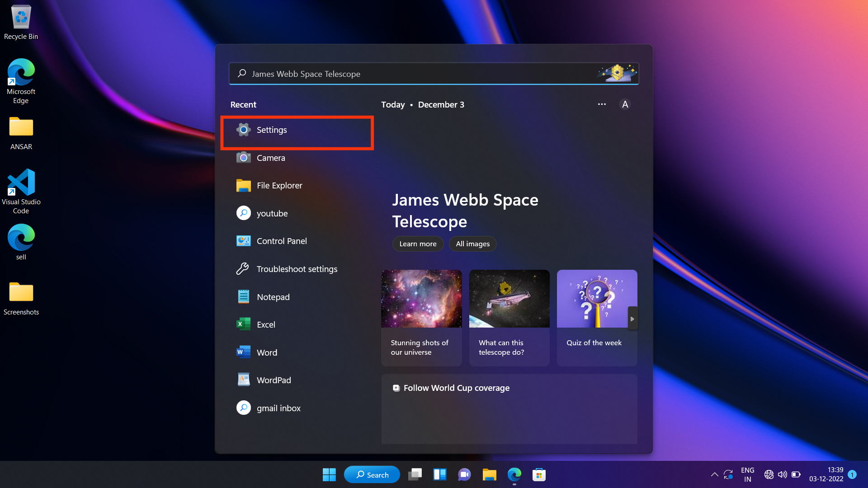Launch Excel from recent list
This screenshot has height=488, width=868.
pos(297,324)
